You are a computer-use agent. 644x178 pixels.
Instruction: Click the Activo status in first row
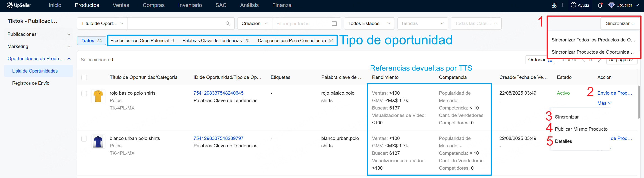point(563,93)
